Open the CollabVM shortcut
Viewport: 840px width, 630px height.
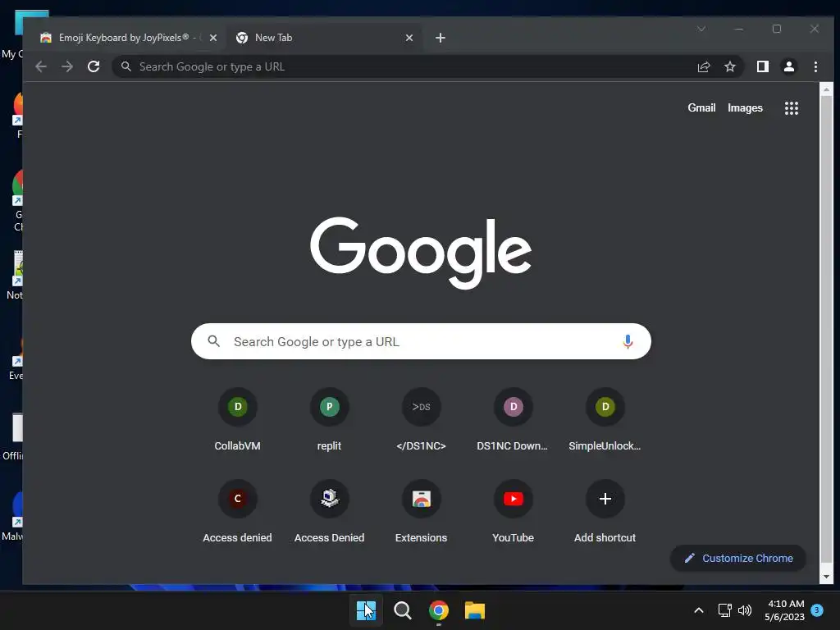tap(237, 421)
